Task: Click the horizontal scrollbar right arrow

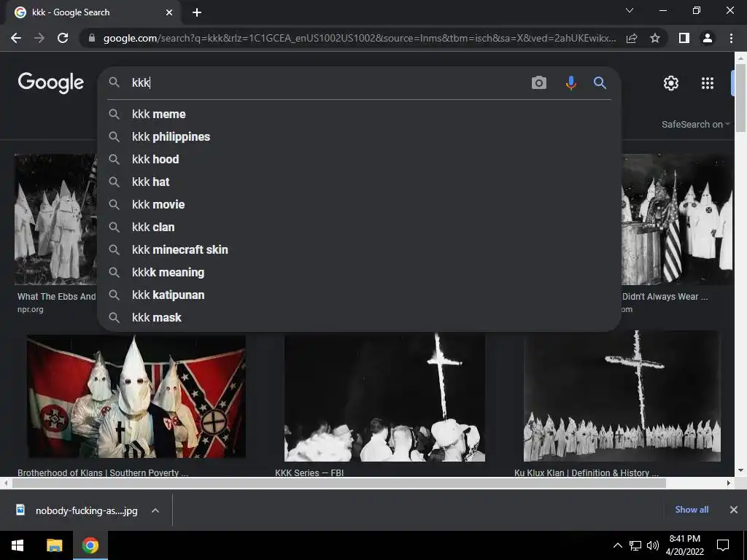Action: coord(729,483)
